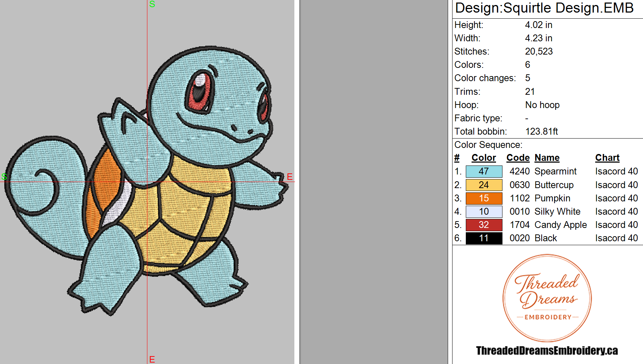Click the Code column header
The image size is (643, 364).
tap(518, 158)
